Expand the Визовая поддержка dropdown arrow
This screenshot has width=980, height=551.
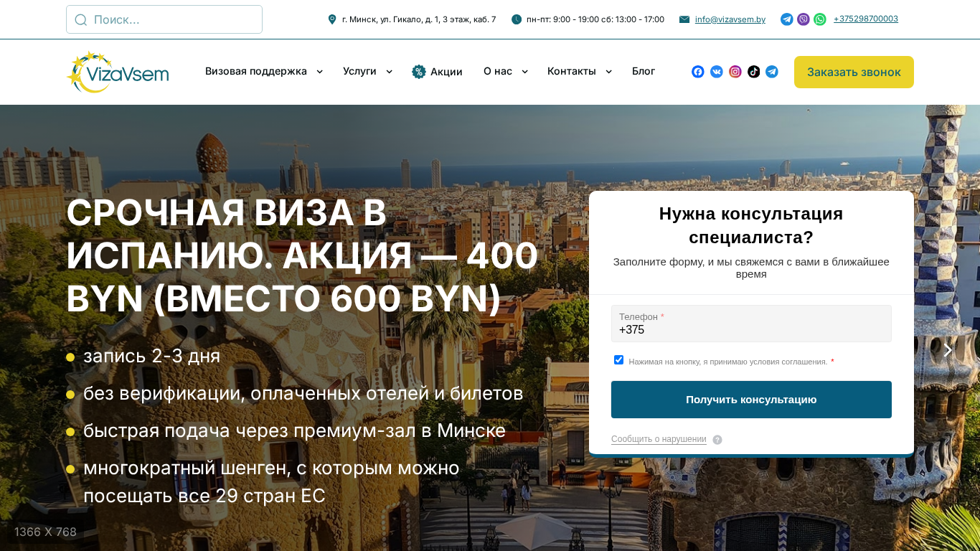[320, 72]
